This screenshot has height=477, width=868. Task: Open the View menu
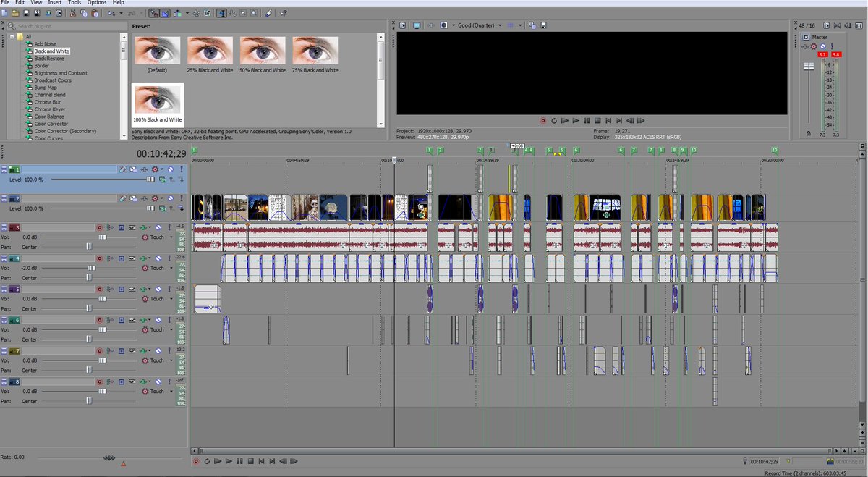click(x=36, y=3)
